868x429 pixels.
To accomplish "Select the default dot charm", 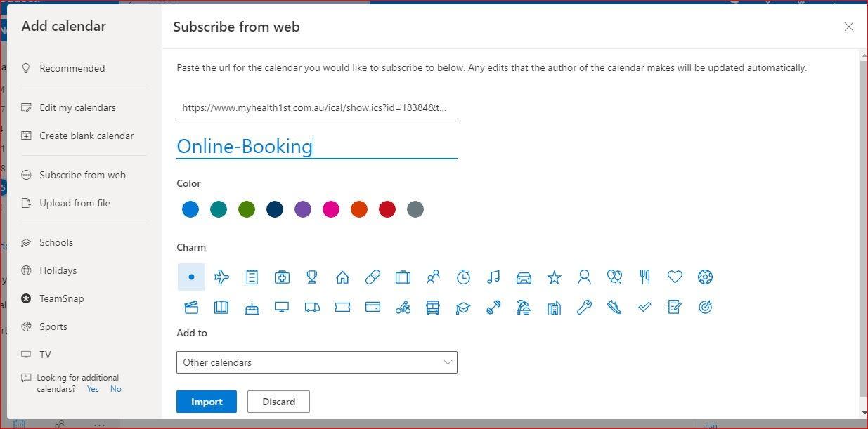I will pos(191,277).
